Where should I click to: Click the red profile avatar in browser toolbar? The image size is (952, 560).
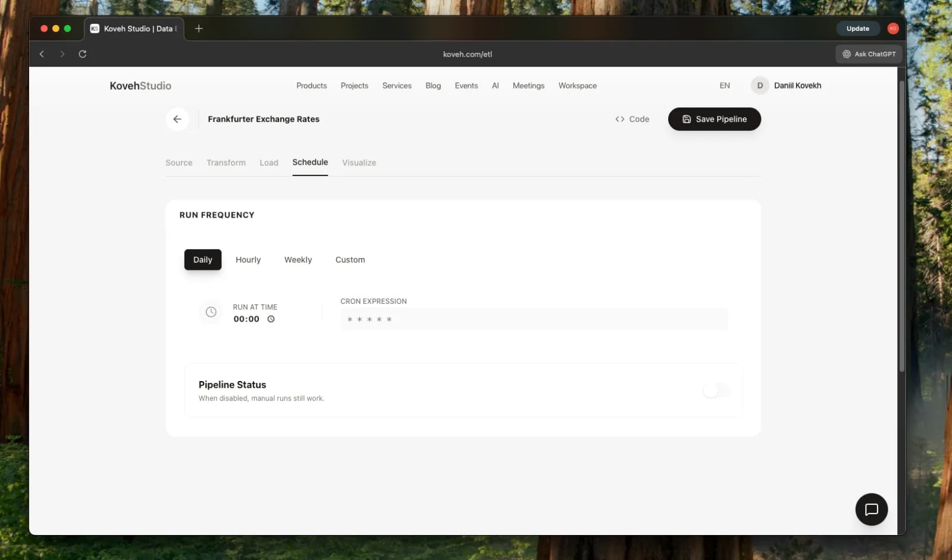892,29
